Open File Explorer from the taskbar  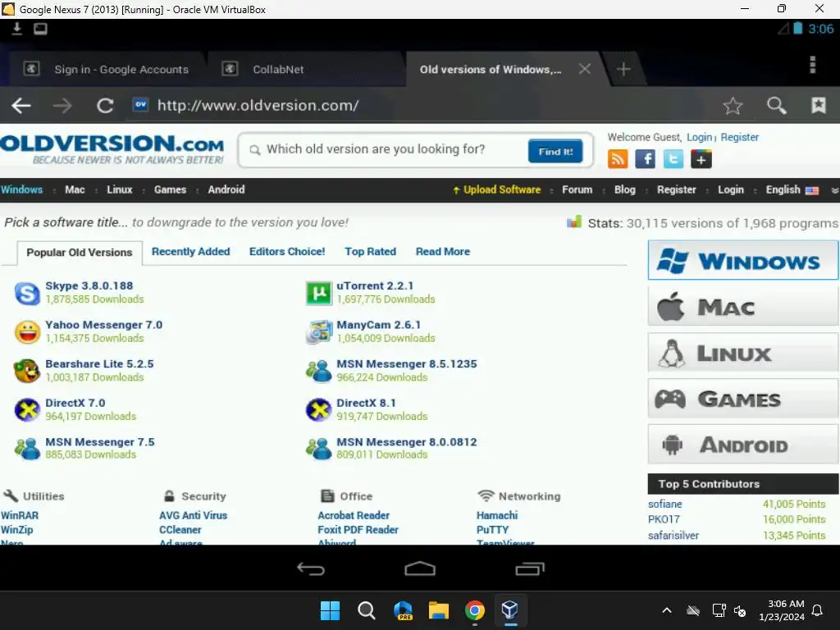(438, 610)
